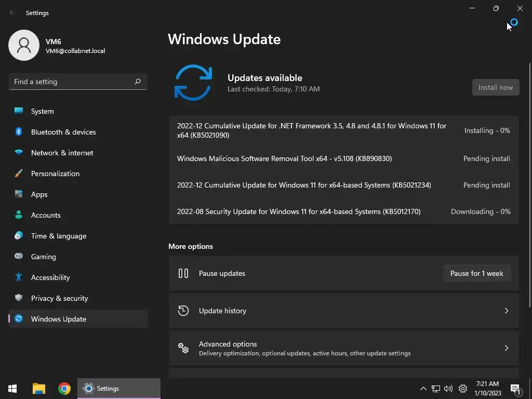Open the Pause for 1 week dropdown
Viewport: 532px width, 399px height.
(477, 273)
